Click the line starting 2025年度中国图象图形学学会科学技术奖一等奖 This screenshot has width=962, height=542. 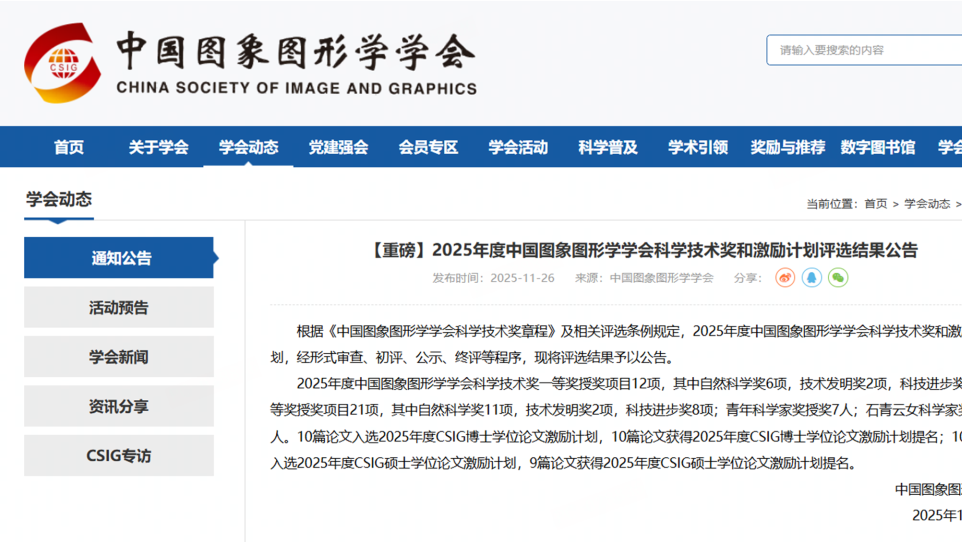pyautogui.click(x=629, y=384)
